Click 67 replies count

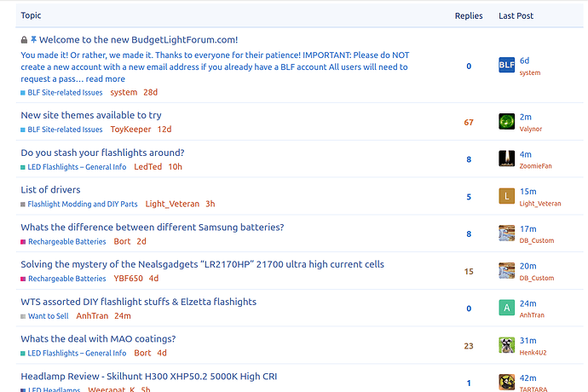[x=469, y=123]
